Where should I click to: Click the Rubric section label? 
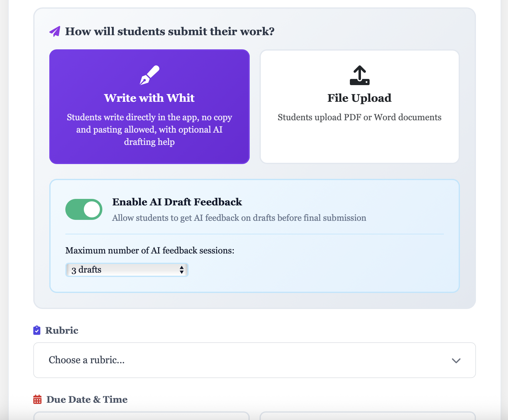[62, 331]
